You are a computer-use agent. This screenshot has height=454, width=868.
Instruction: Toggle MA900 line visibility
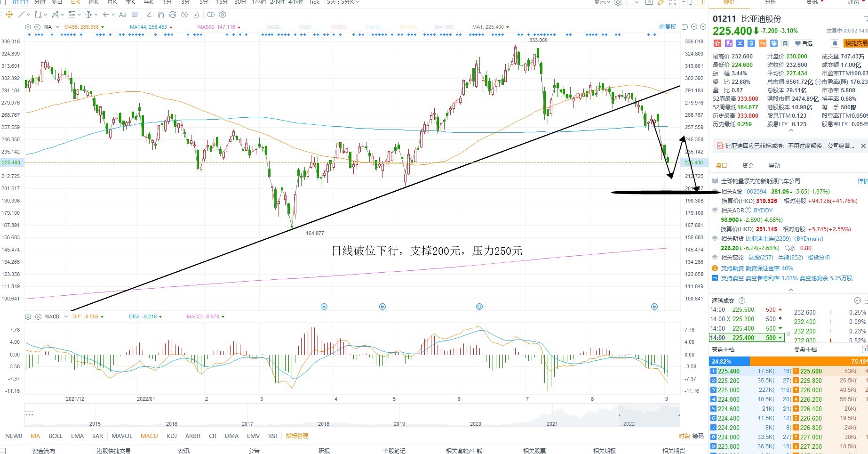219,27
